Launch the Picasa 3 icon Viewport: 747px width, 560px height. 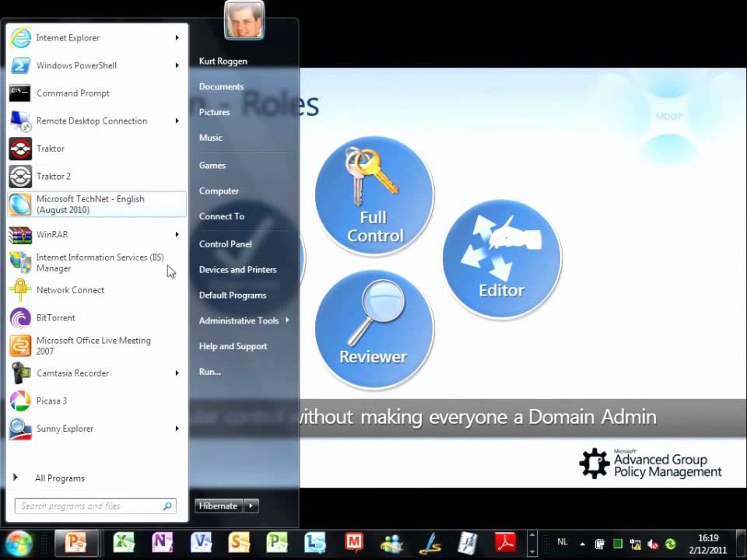coord(20,401)
